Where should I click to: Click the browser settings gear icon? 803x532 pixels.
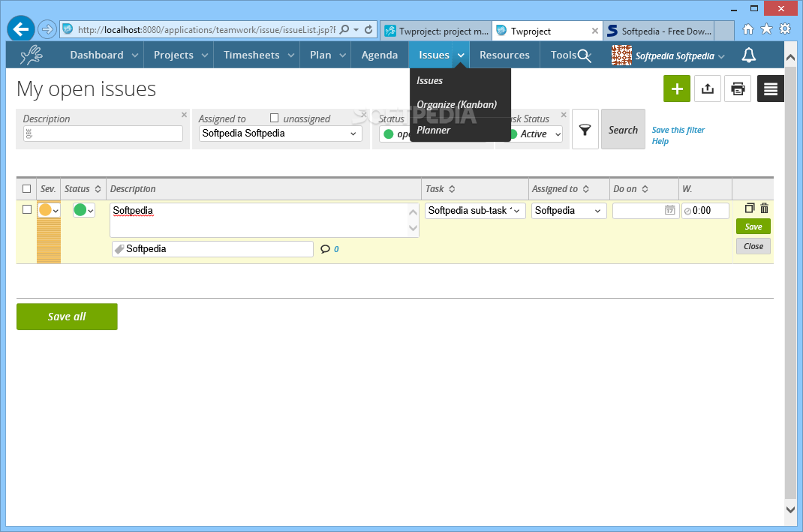coord(785,29)
